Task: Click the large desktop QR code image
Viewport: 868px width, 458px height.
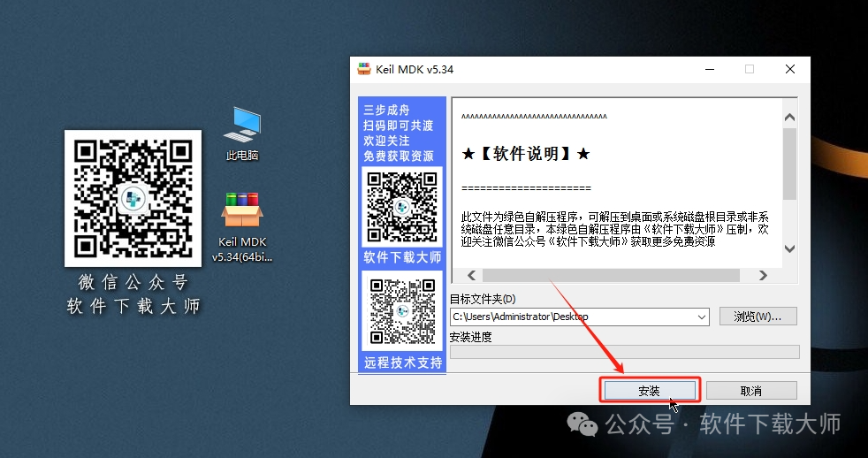Action: point(133,198)
